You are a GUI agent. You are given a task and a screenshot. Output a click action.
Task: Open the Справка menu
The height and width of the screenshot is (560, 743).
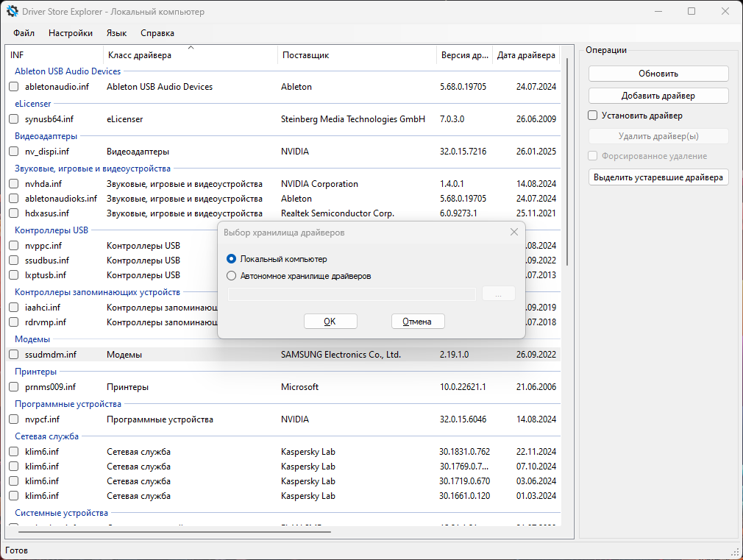pos(157,32)
